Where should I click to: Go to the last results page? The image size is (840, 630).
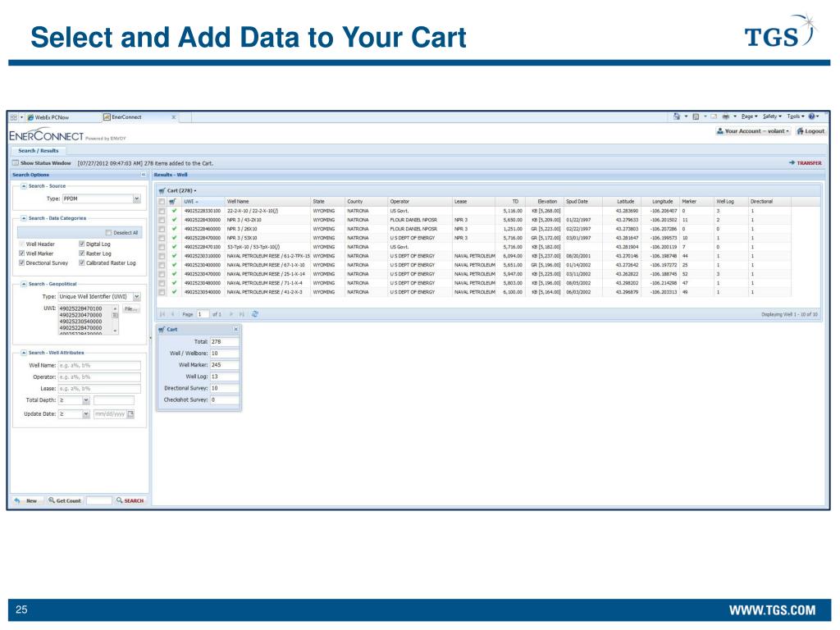(x=242, y=314)
